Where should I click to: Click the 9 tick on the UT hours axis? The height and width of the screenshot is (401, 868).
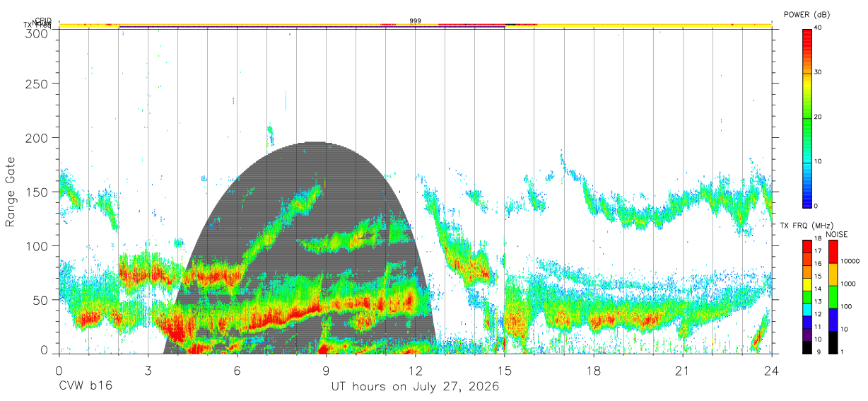pyautogui.click(x=327, y=371)
